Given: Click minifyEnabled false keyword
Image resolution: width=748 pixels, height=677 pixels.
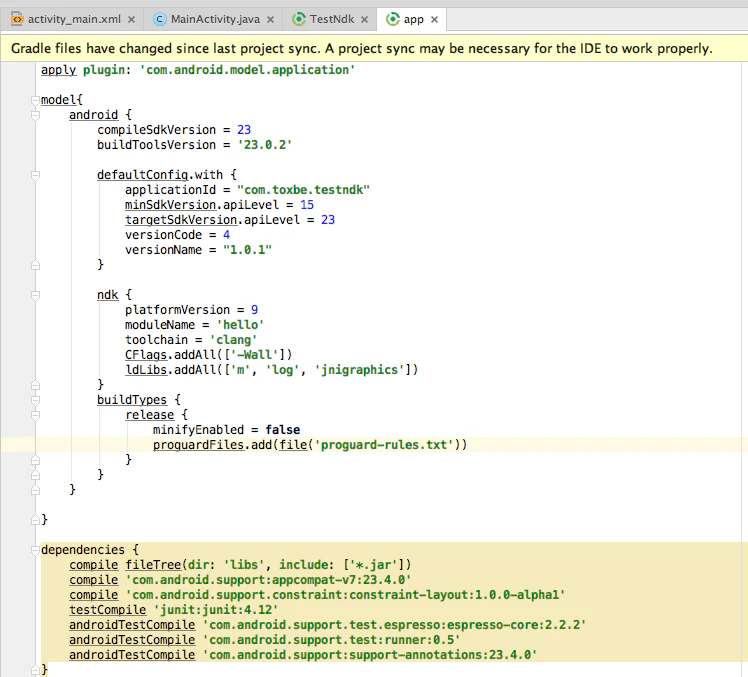Looking at the screenshot, I should coord(282,429).
